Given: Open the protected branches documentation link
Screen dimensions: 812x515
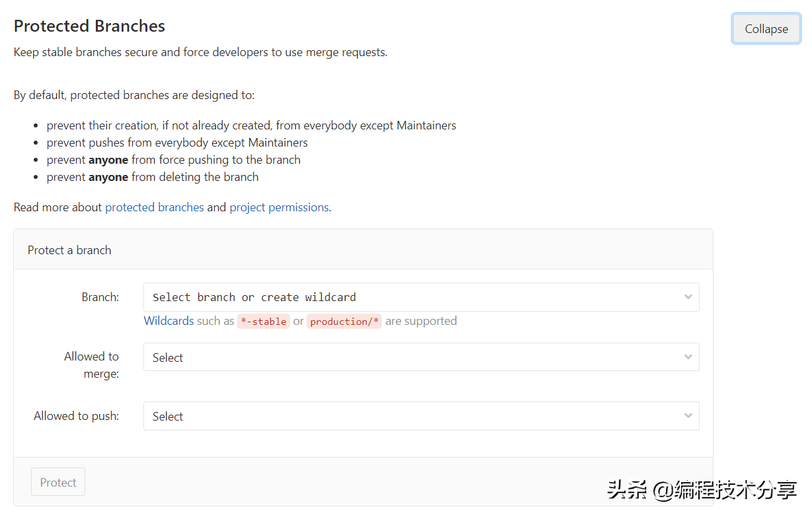Looking at the screenshot, I should coord(155,207).
